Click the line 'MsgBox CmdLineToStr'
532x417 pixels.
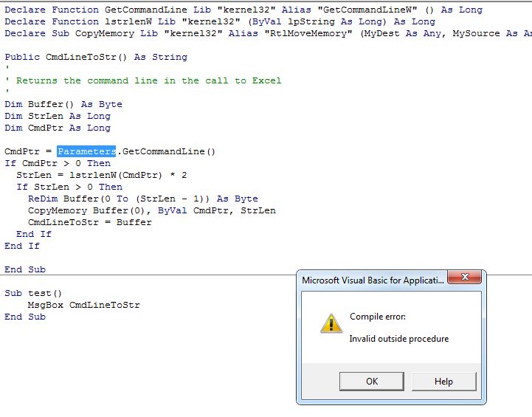tap(84, 305)
